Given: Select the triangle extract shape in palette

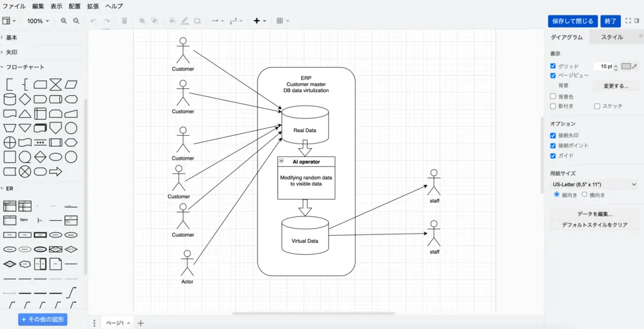Looking at the screenshot, I should 25,114.
